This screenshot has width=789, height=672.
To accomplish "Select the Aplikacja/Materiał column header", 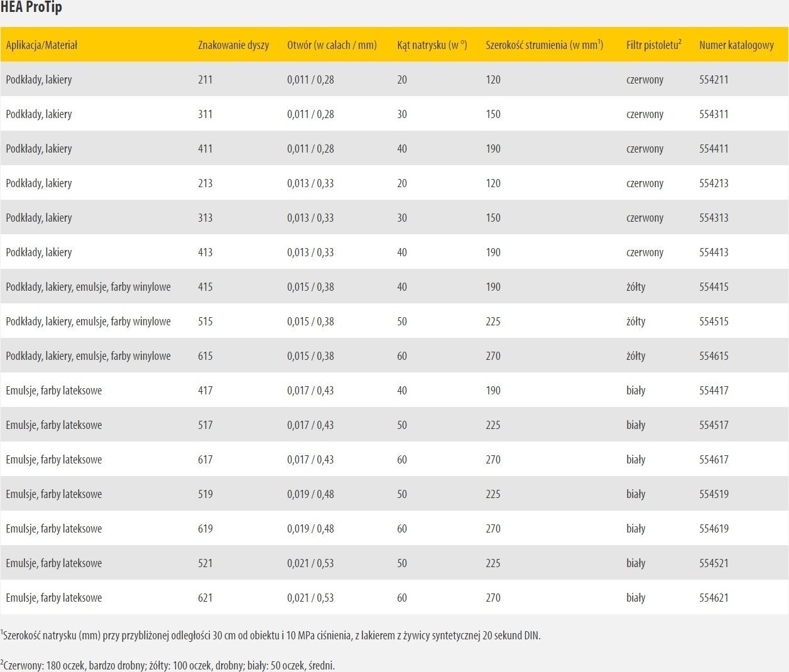I will 41,45.
